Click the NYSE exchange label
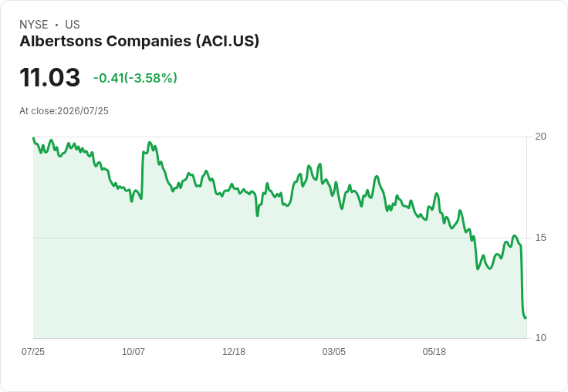The width and height of the screenshot is (568, 392). tap(34, 25)
